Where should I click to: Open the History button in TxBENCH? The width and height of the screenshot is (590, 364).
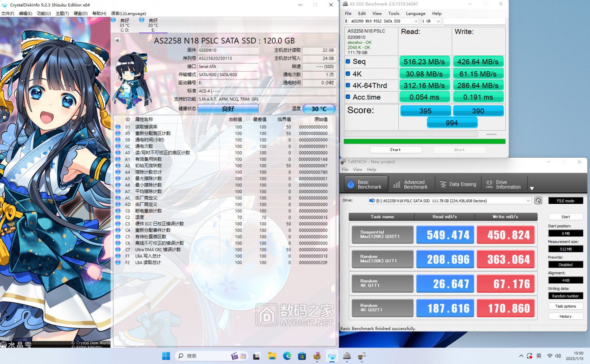pos(565,317)
